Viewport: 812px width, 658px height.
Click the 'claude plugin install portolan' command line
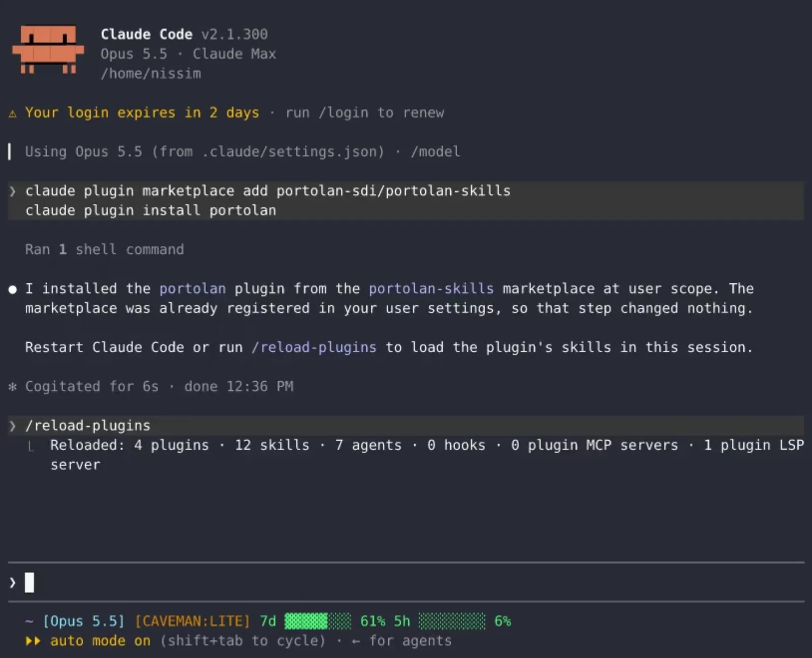pyautogui.click(x=151, y=210)
